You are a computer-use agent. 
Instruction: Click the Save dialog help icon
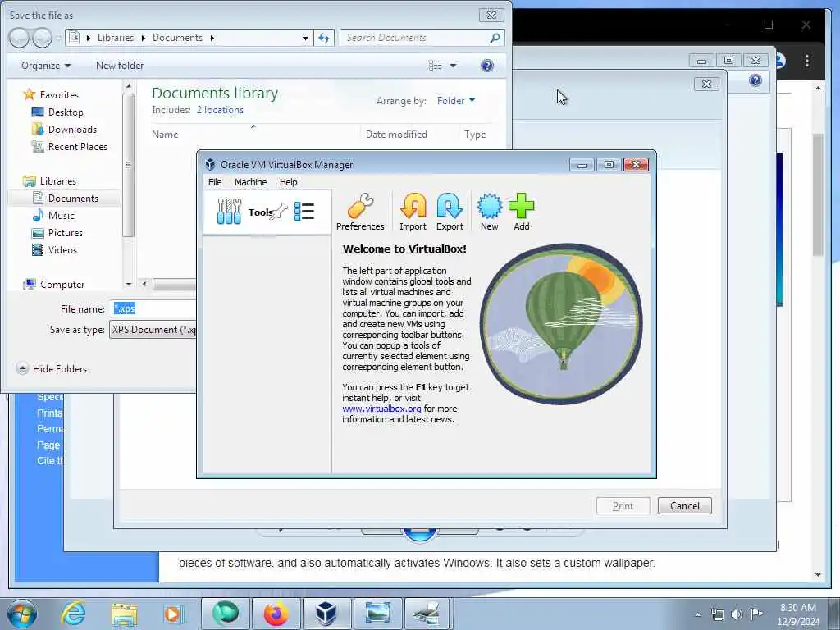click(x=487, y=66)
